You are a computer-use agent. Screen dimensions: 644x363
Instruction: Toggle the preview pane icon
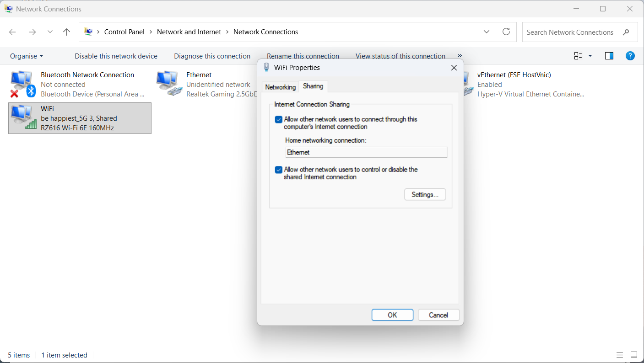coord(609,55)
